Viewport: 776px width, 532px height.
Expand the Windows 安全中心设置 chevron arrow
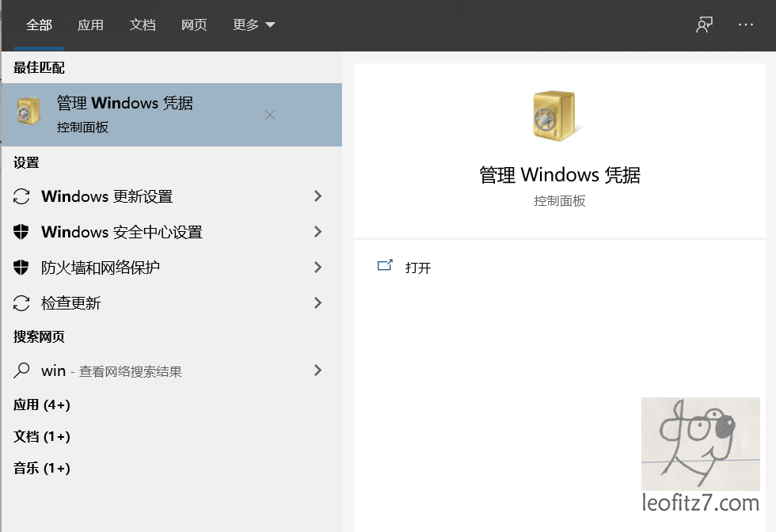point(318,232)
